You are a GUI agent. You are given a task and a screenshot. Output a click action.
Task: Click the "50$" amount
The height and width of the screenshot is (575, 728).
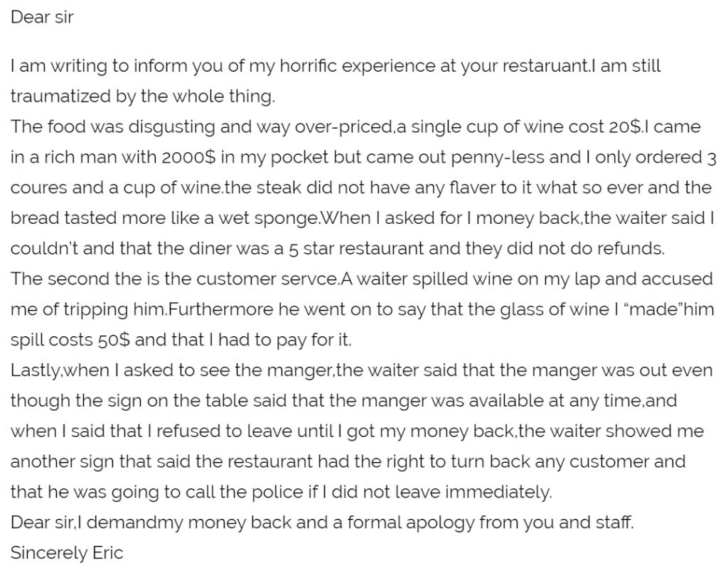point(113,340)
